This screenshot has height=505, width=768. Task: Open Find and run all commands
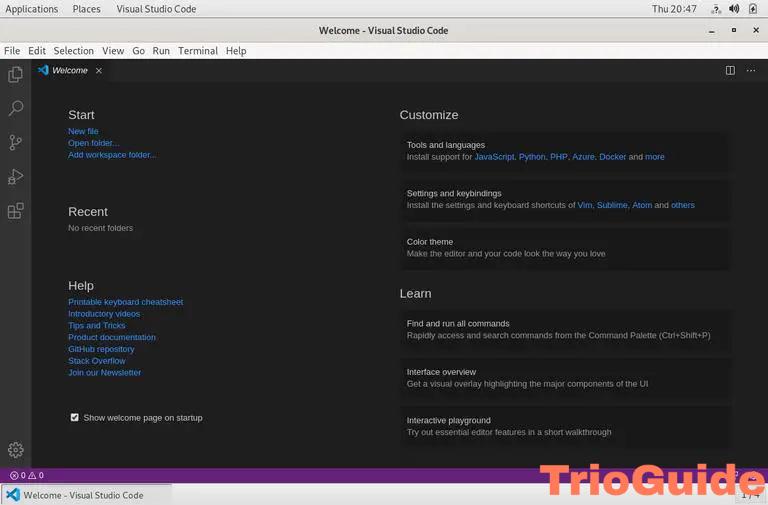(564, 330)
